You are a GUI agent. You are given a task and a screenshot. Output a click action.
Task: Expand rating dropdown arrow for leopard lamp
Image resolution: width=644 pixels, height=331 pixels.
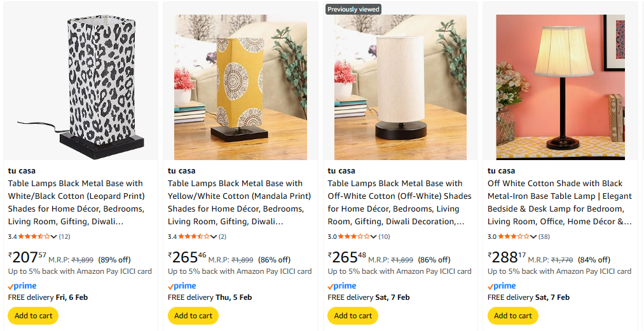click(53, 237)
